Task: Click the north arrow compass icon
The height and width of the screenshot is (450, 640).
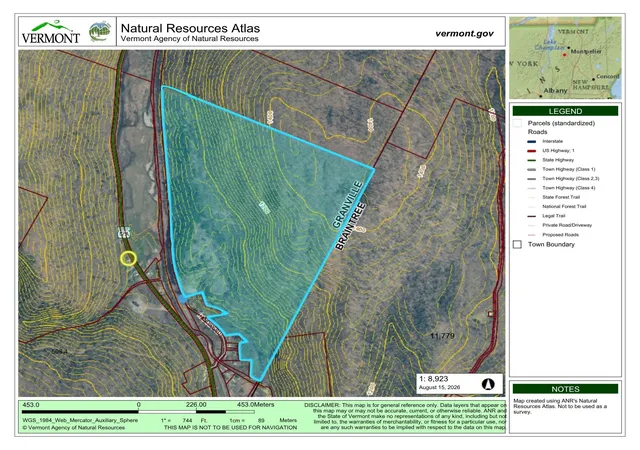Action: click(x=488, y=384)
